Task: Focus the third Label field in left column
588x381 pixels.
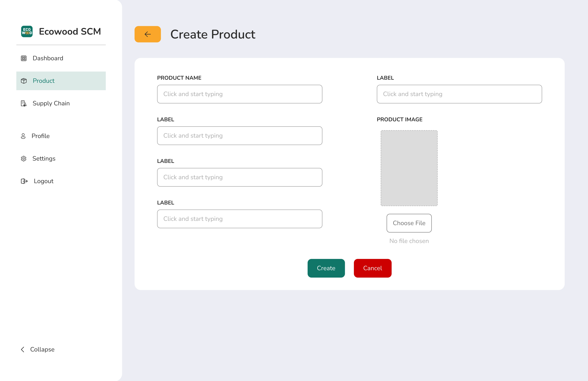Action: pos(240,177)
